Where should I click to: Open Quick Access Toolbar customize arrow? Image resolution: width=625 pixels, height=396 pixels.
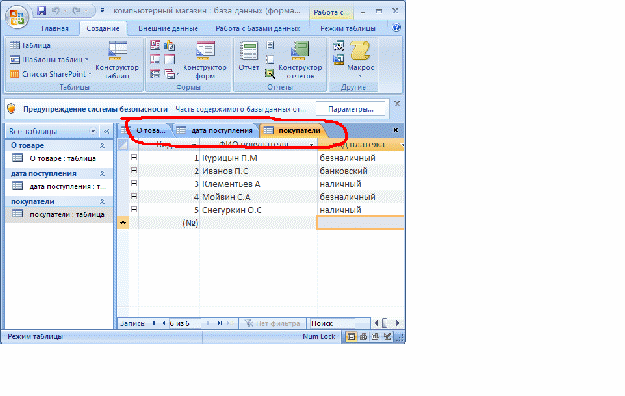point(102,11)
